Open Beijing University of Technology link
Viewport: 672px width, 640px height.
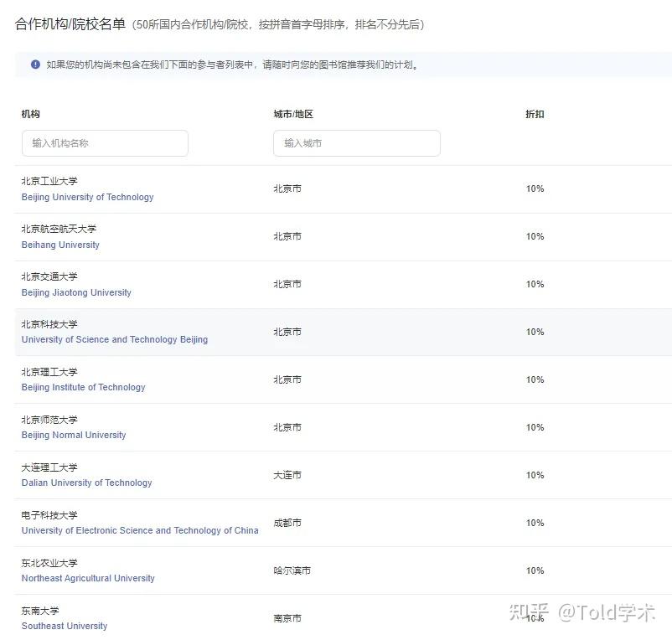click(87, 197)
